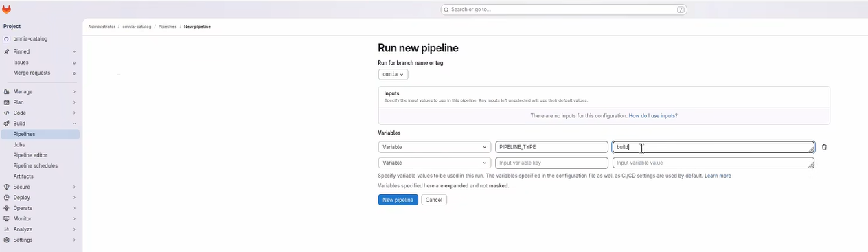The height and width of the screenshot is (252, 868).
Task: Open Issues in the sidebar
Action: click(x=41, y=62)
